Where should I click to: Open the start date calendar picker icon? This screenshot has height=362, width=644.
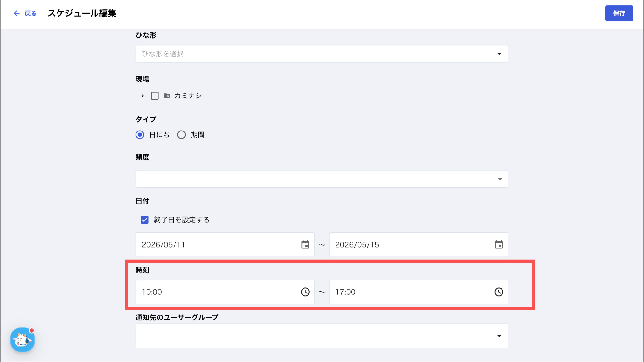tap(305, 244)
